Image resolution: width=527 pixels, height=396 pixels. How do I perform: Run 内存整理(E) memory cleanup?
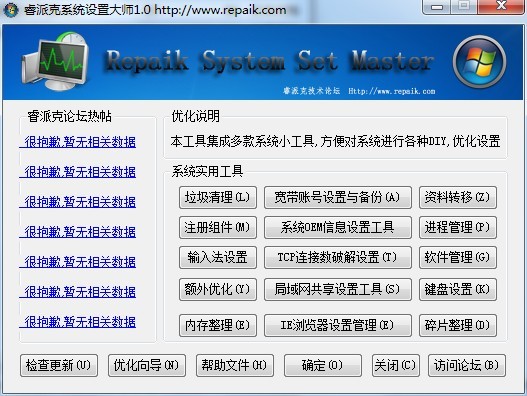tap(218, 325)
